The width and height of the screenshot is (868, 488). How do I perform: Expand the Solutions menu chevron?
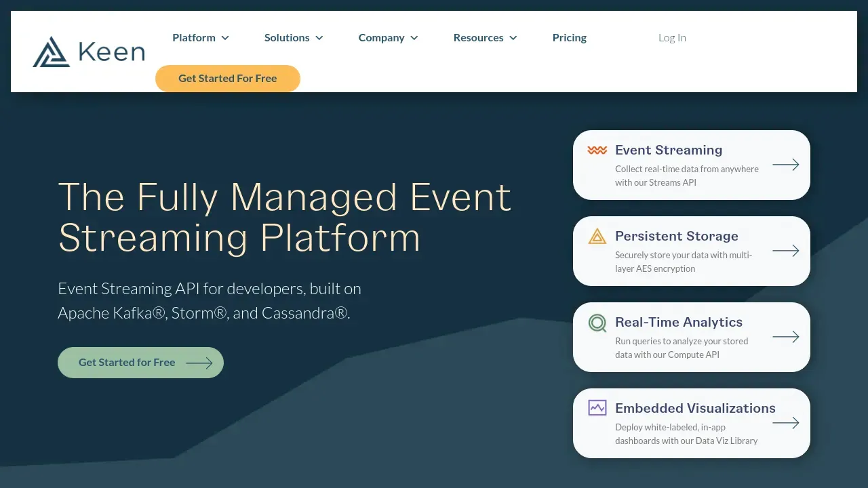coord(319,38)
